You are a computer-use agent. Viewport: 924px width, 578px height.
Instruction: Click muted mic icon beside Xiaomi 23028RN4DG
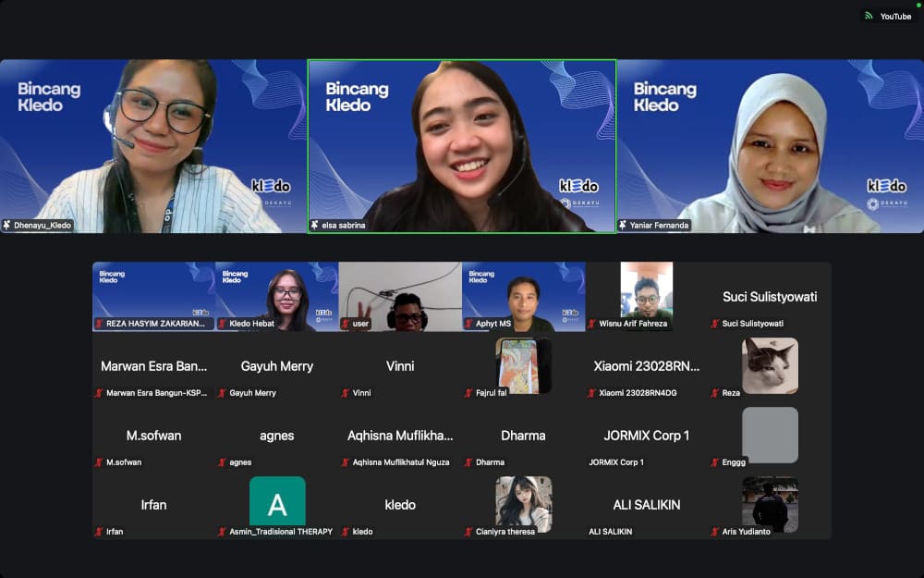[x=591, y=393]
